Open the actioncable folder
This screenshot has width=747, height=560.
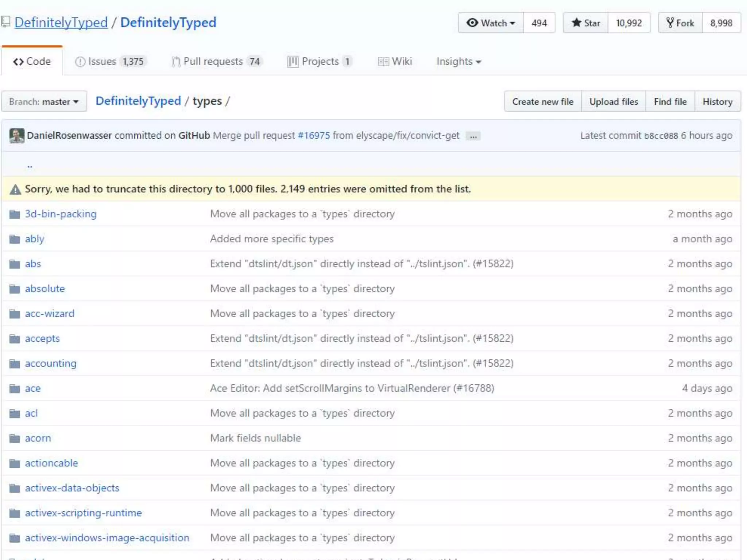(51, 463)
